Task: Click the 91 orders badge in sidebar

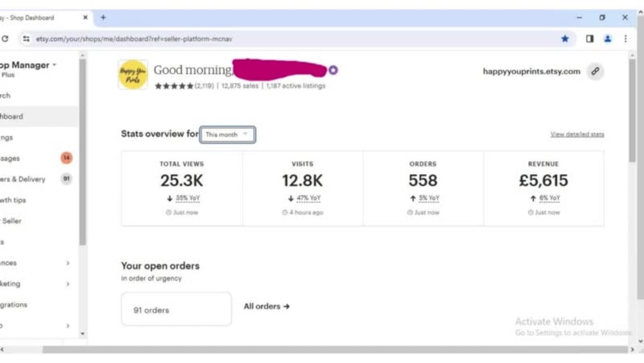Action: pos(66,179)
